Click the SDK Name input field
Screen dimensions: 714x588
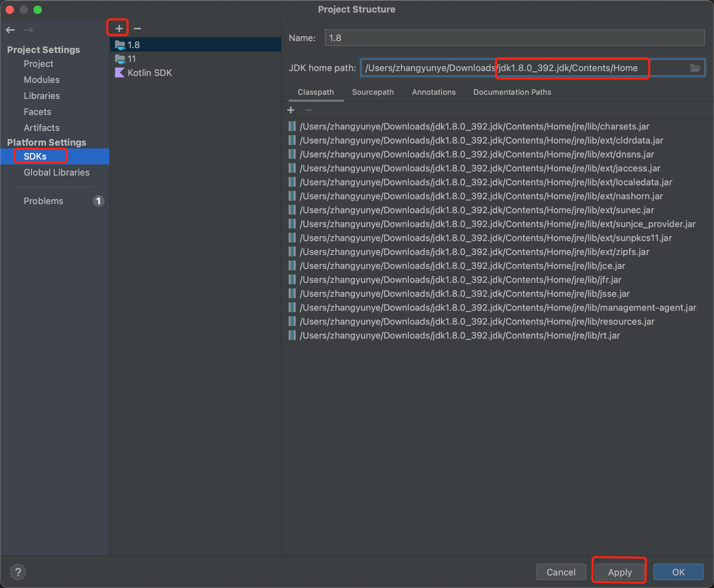pyautogui.click(x=514, y=38)
